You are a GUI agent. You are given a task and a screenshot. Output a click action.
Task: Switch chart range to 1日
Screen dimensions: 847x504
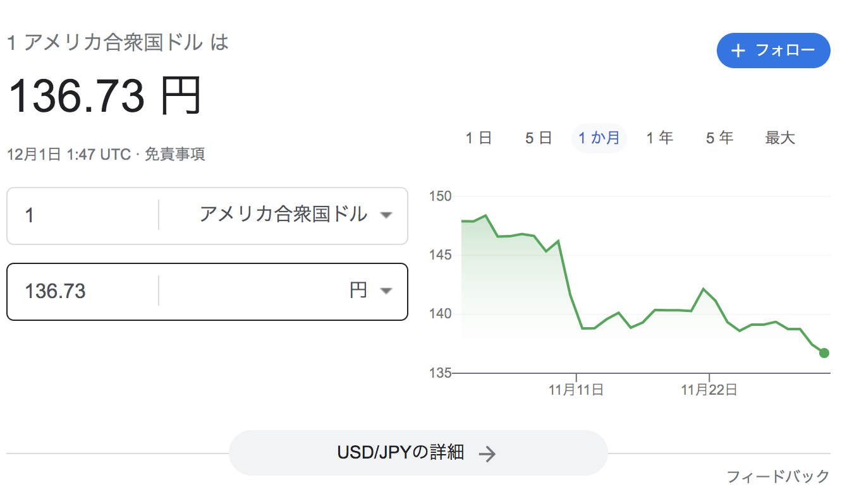478,138
